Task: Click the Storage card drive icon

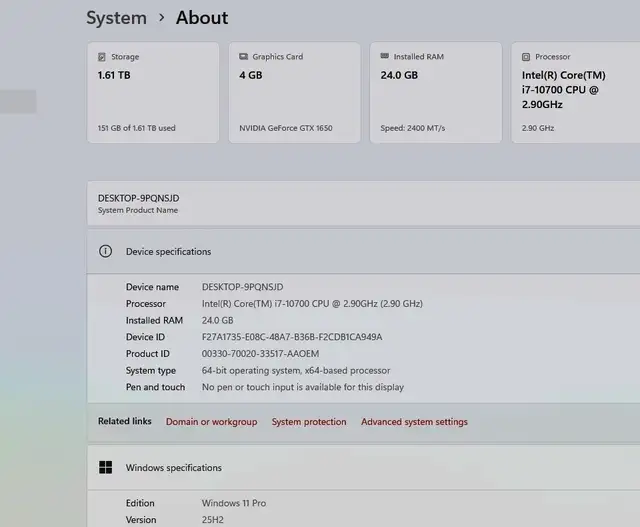Action: coord(102,57)
